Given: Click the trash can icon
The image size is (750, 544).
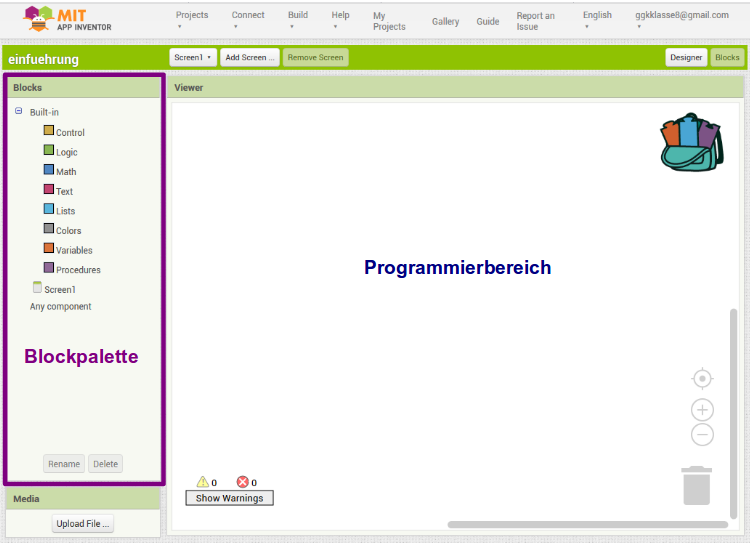Looking at the screenshot, I should (697, 485).
